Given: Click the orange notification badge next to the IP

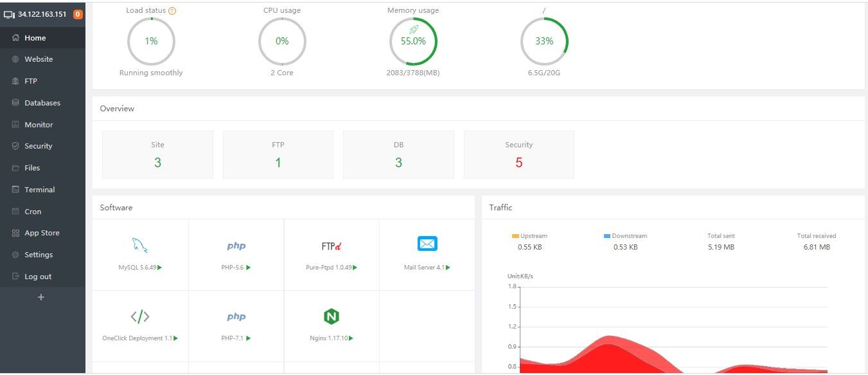Looking at the screenshot, I should click(x=78, y=14).
